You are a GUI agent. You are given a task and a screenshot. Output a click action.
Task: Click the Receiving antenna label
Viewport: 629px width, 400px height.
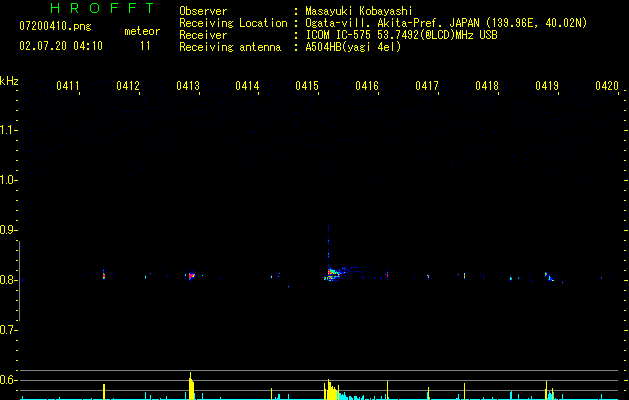tap(230, 47)
